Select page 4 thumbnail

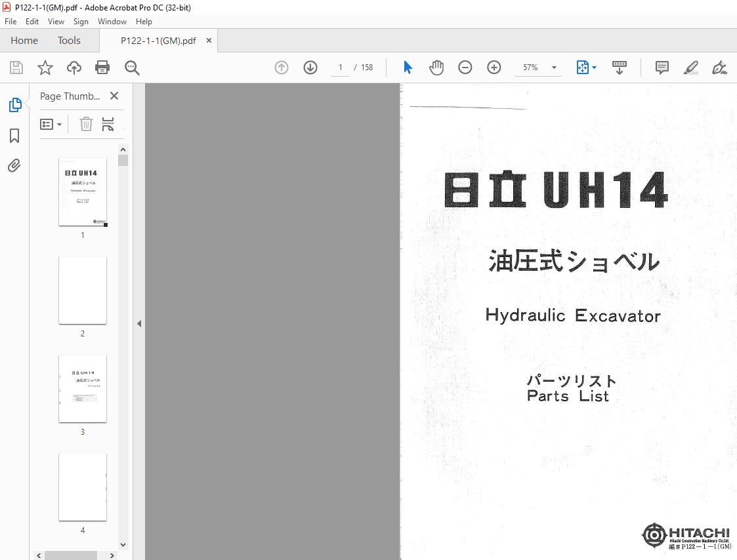coord(83,487)
